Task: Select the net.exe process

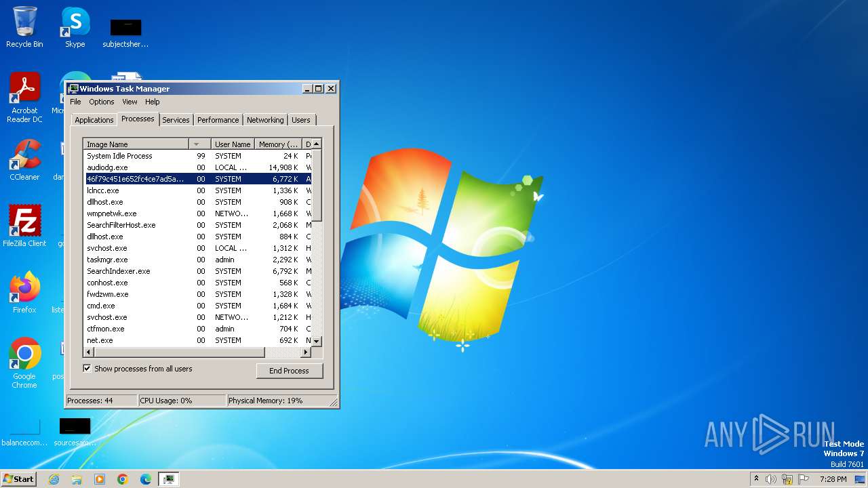Action: point(197,340)
